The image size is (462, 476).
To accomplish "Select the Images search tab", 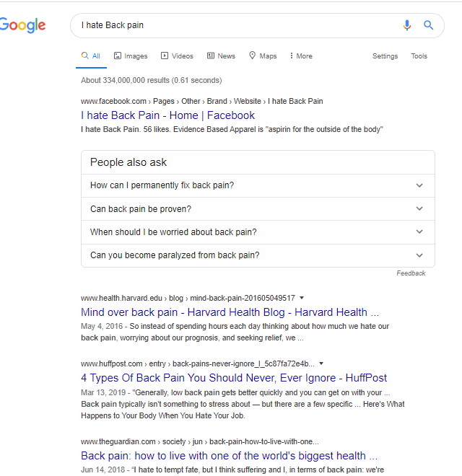I will [x=131, y=56].
